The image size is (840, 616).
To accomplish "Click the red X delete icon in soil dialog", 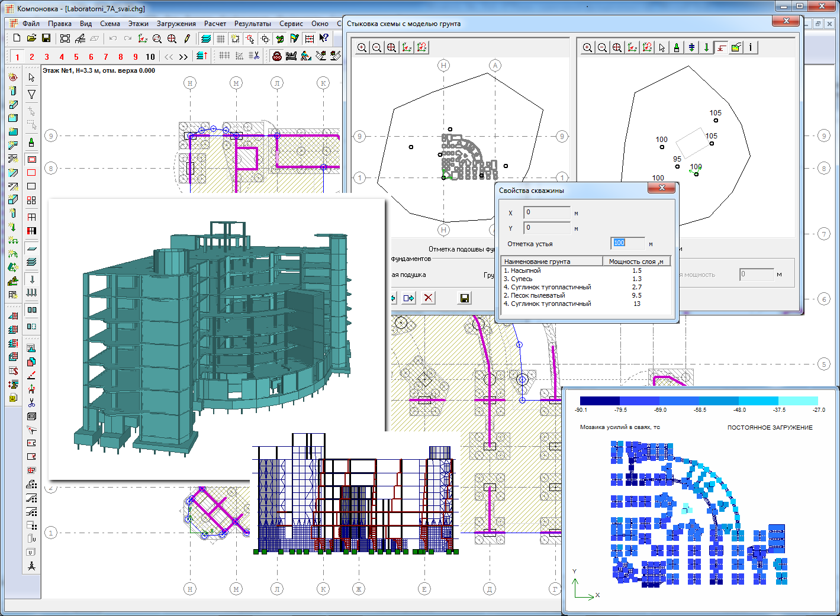I will click(428, 298).
